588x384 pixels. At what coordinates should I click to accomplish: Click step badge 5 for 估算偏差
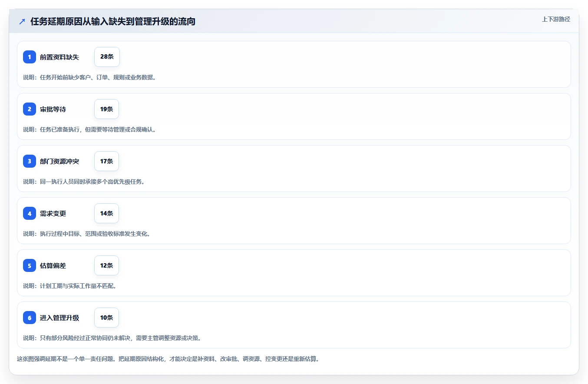pyautogui.click(x=30, y=265)
